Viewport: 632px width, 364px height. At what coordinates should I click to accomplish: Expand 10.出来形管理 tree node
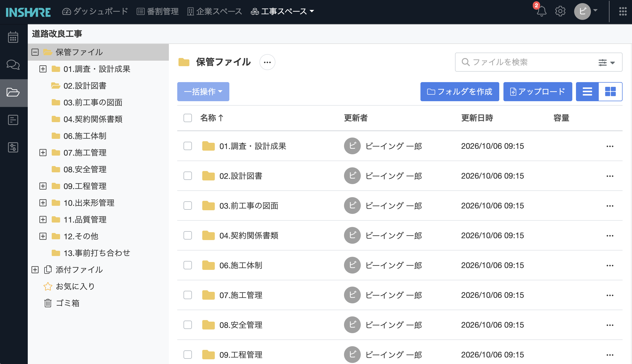(43, 203)
